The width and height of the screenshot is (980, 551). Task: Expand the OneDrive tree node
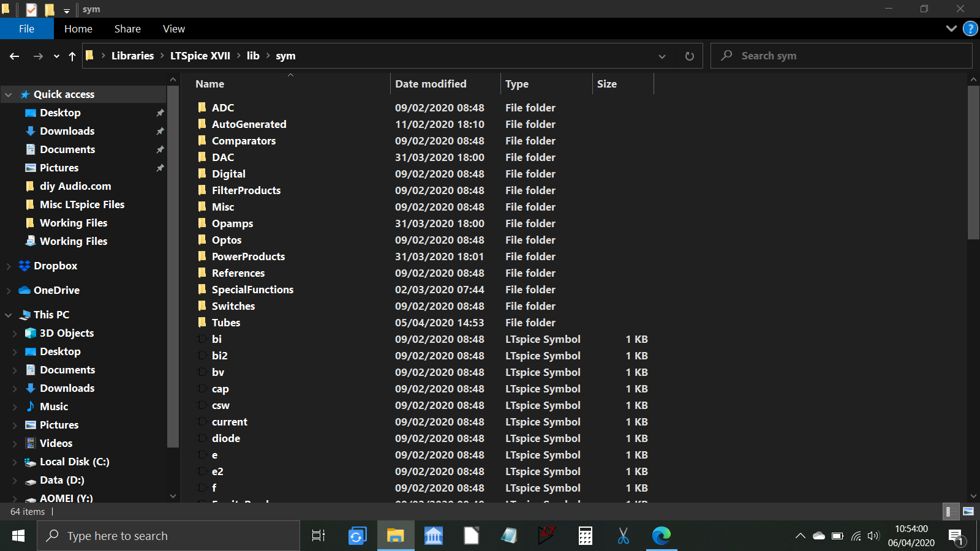(9, 290)
